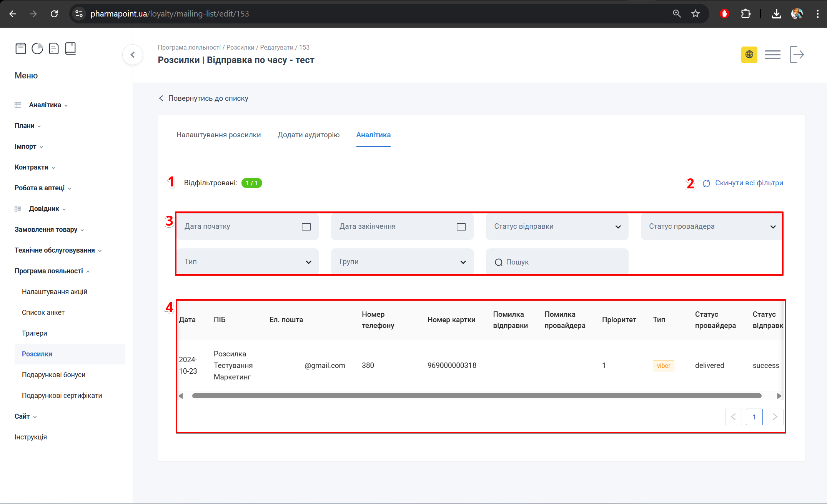Expand the Групи filter dropdown
Viewport: 827px width, 504px height.
coord(402,262)
